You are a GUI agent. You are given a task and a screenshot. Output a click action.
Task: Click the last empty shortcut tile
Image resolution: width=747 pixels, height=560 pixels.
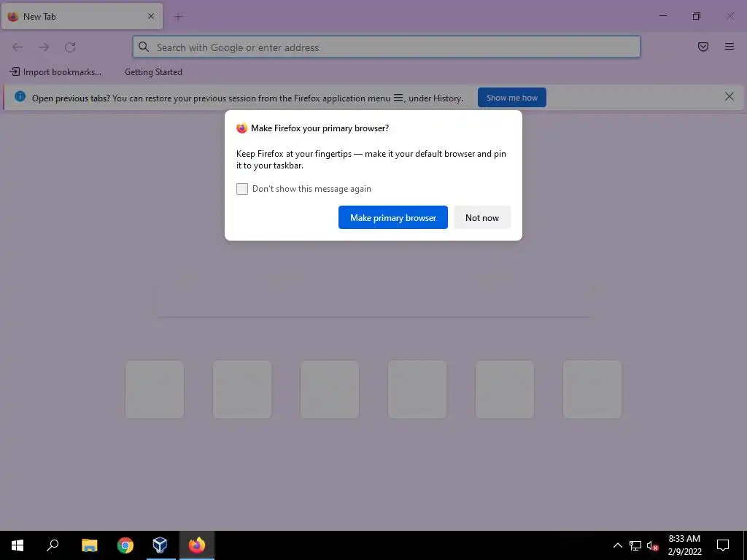pyautogui.click(x=592, y=389)
